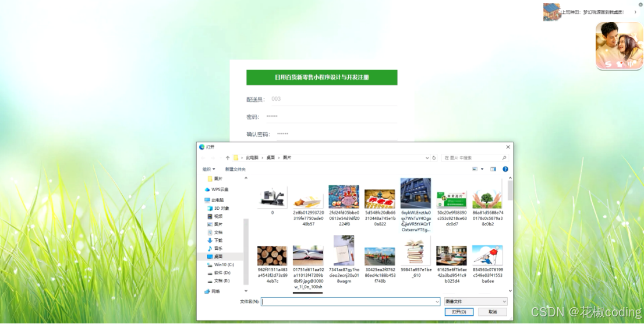The height and width of the screenshot is (324, 644).
Task: Close the top-right ad with the x icon
Action: point(641,5)
